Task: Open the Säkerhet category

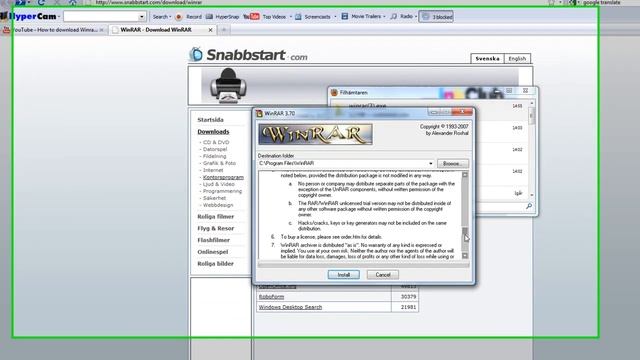Action: click(214, 198)
